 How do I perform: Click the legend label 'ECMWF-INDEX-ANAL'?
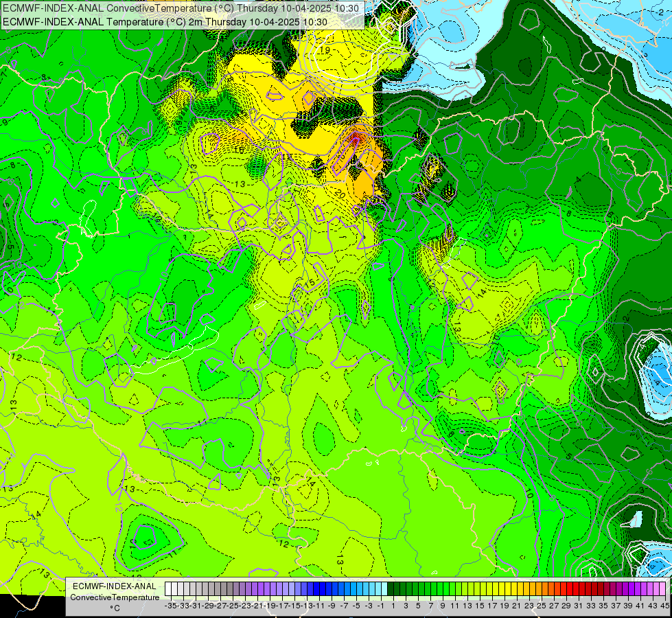coord(115,586)
